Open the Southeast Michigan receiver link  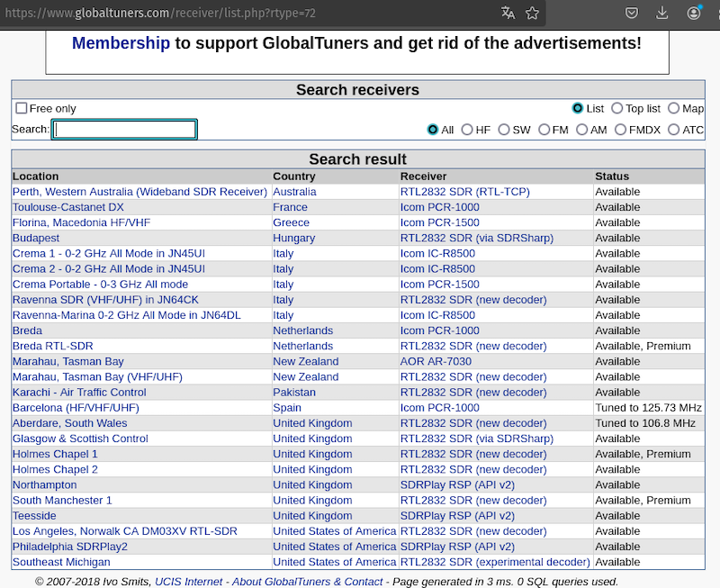coord(62,562)
